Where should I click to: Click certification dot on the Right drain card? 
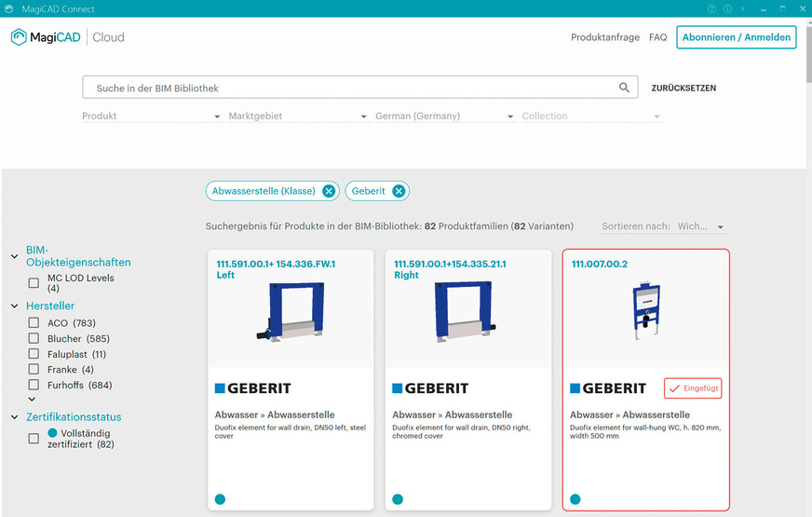tap(398, 499)
